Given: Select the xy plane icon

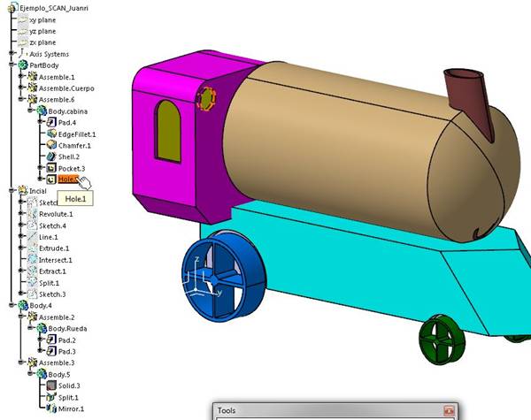Looking at the screenshot, I should pyautogui.click(x=22, y=19).
